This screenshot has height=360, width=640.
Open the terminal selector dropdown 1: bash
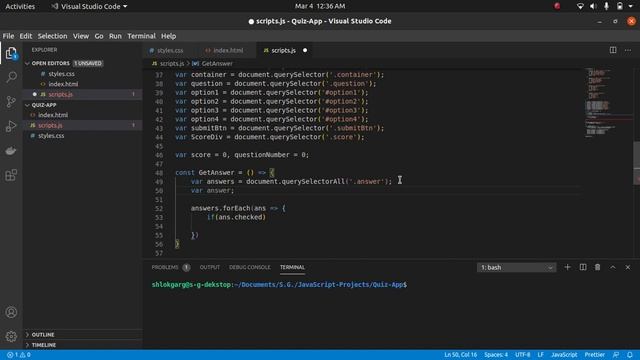point(516,267)
